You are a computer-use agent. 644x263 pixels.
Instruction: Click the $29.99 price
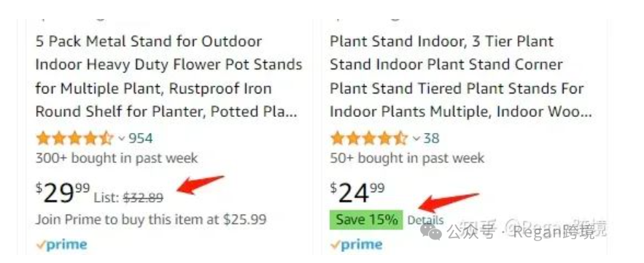pos(63,193)
